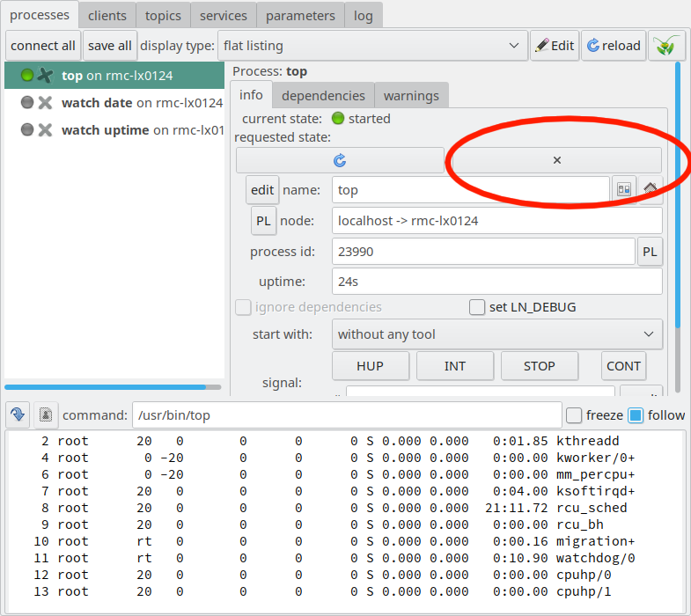Click the node field localhost -> rmc-lx0124
Viewport: 691px width, 616px height.
tap(497, 221)
